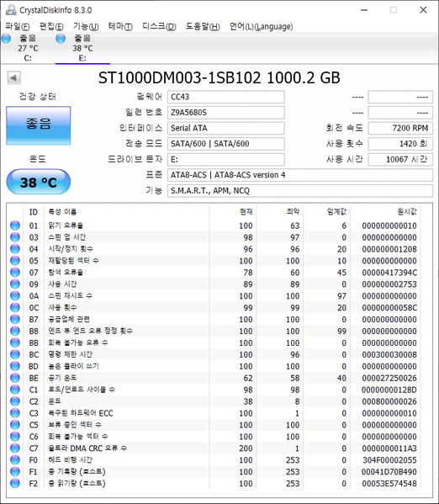Click the status orb for ID B7

(x=15, y=319)
